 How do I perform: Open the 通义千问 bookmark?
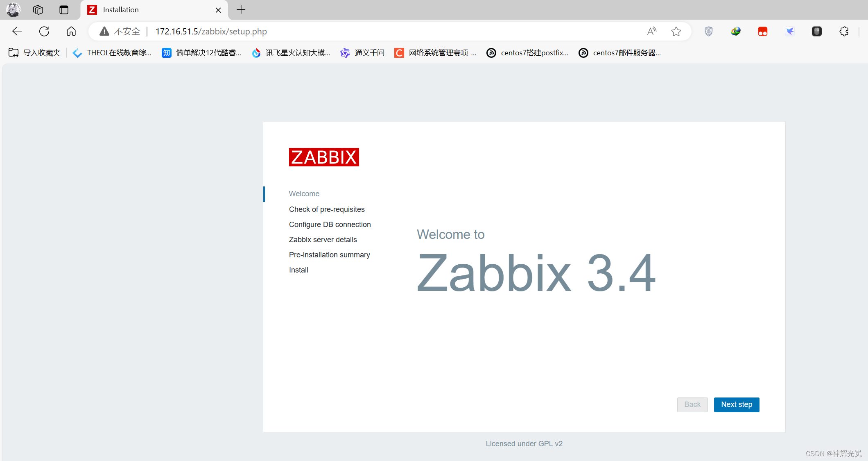(362, 53)
